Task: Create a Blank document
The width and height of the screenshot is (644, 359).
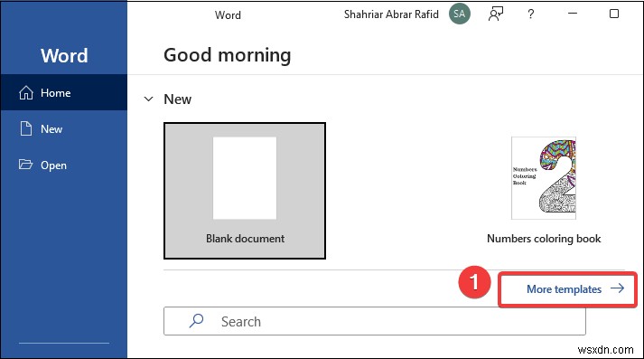Action: 245,191
